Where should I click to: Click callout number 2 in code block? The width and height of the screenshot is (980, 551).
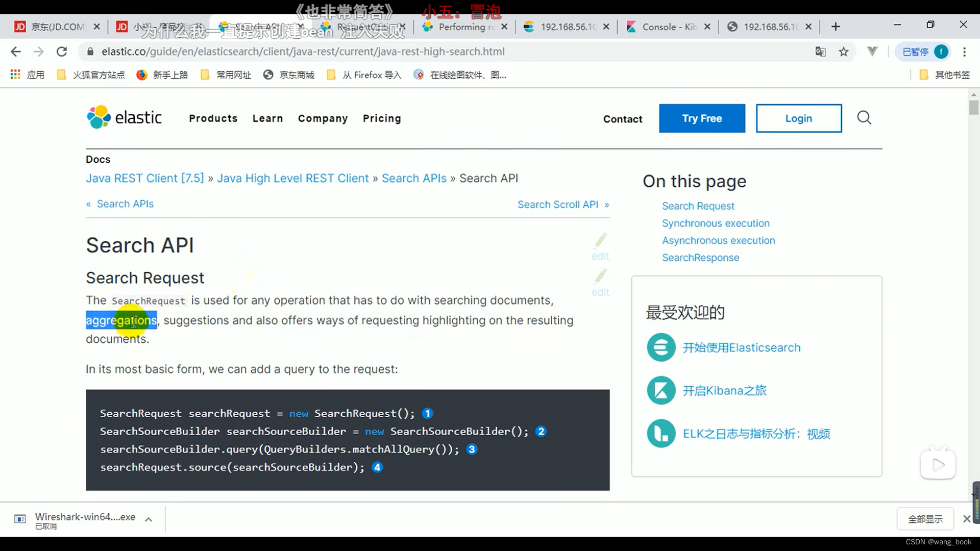coord(541,431)
